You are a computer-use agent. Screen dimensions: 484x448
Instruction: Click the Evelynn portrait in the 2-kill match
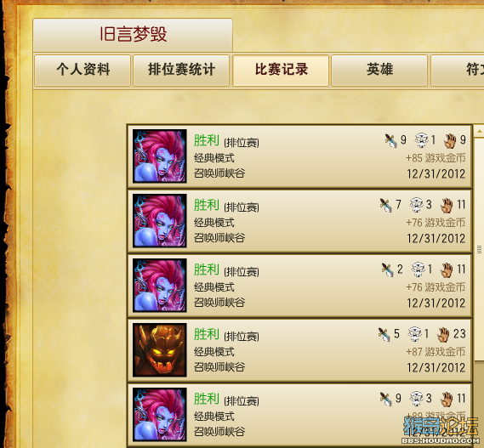pos(160,286)
